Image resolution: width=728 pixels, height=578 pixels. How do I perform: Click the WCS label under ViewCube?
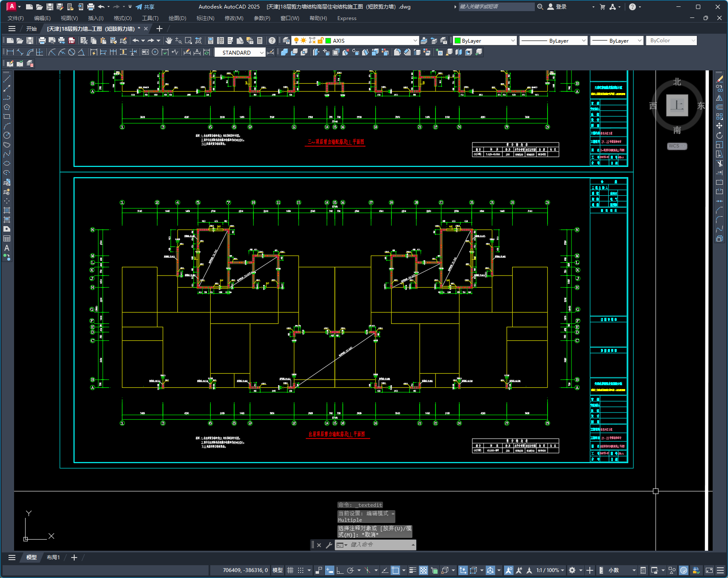click(677, 146)
